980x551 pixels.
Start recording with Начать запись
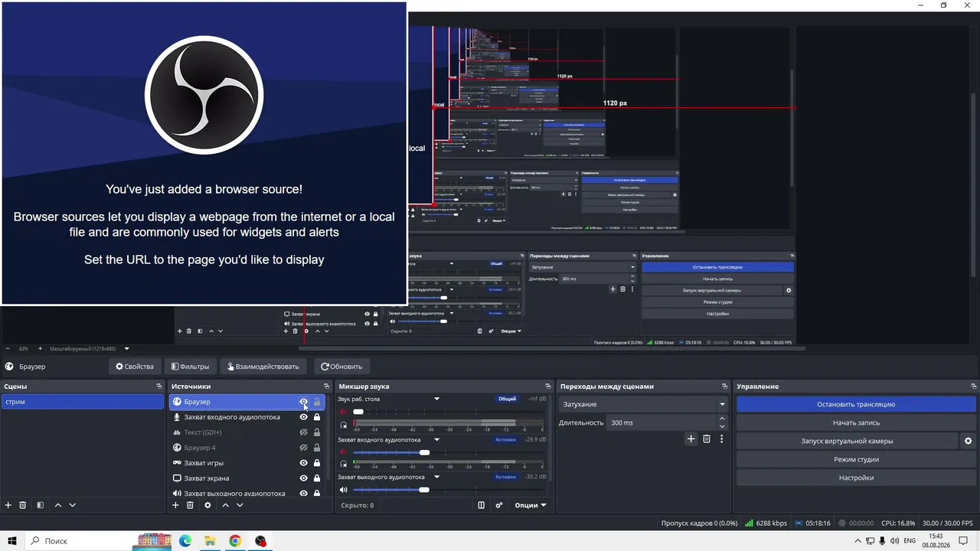click(856, 422)
